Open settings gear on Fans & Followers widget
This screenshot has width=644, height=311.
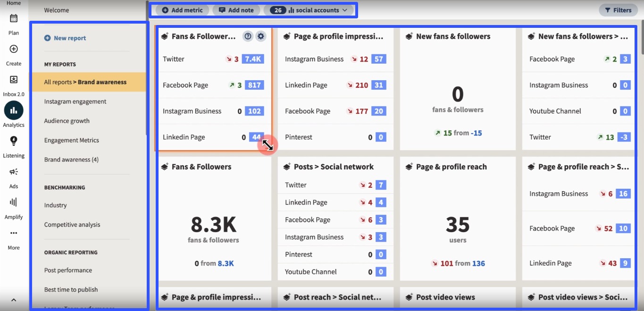pos(261,36)
